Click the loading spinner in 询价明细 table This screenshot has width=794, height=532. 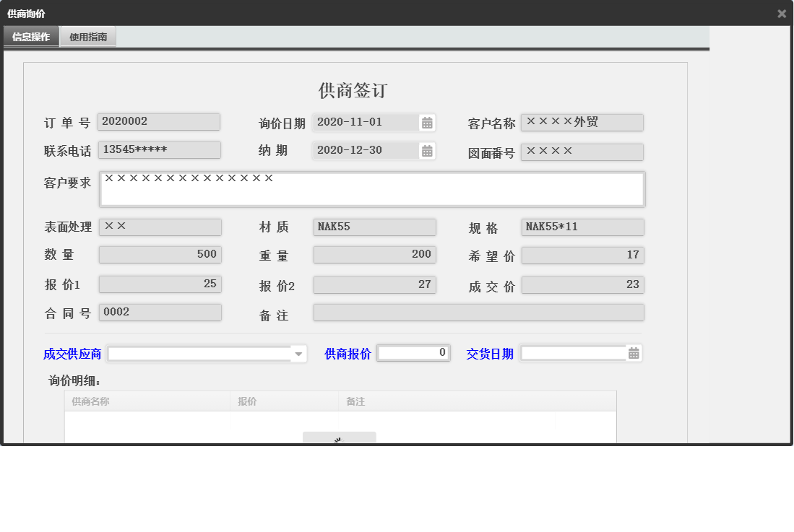pos(340,440)
